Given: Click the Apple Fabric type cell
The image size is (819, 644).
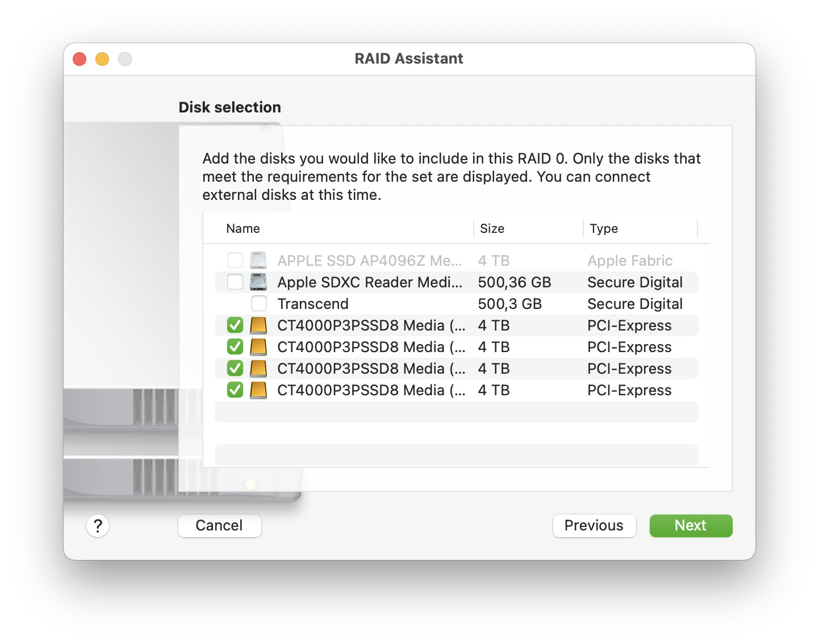Looking at the screenshot, I should click(x=630, y=261).
